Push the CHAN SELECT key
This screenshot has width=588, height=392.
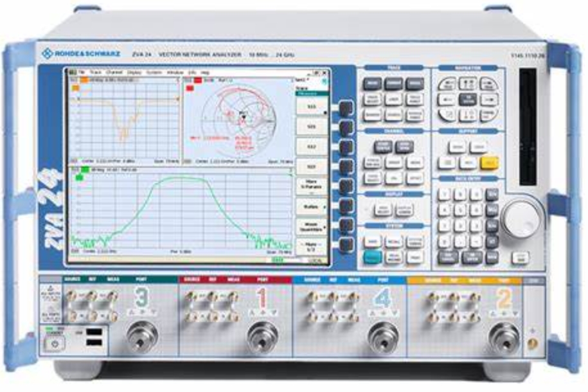[372, 178]
